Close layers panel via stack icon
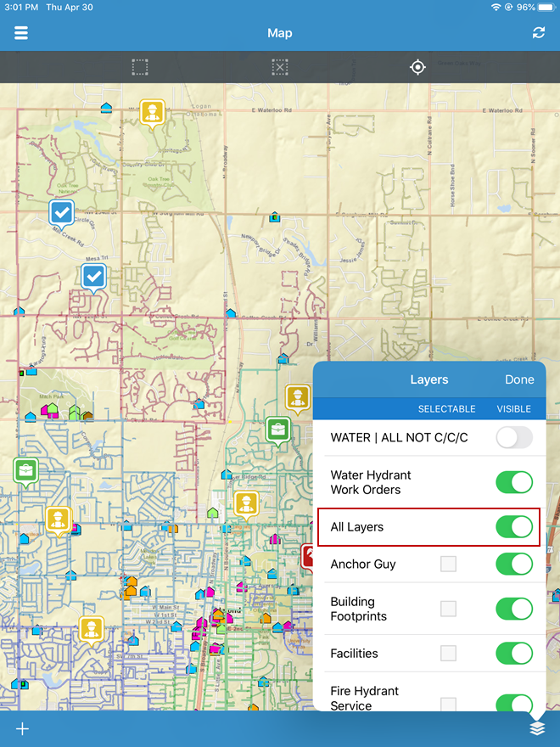The height and width of the screenshot is (747, 560). (536, 728)
